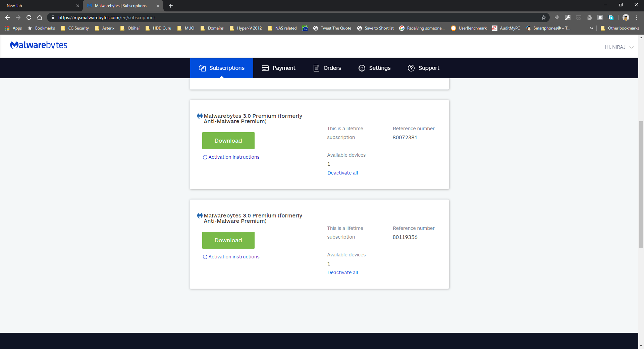Select reference number 80119356 text

coord(405,237)
